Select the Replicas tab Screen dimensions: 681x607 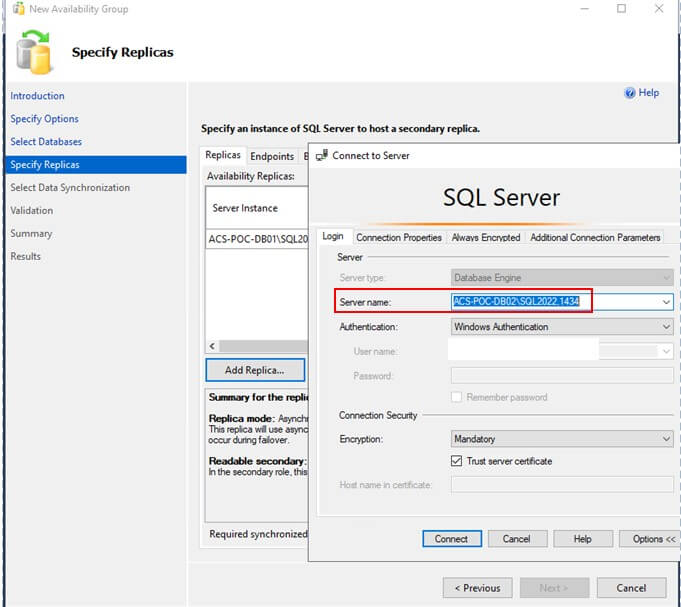(223, 155)
